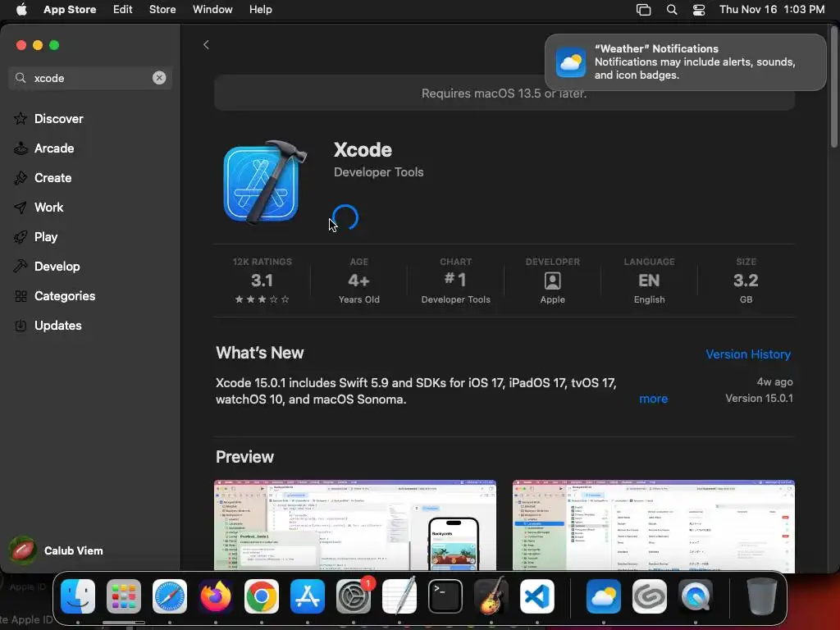Screen dimensions: 840x630
Task: Open the Edit menu
Action: click(123, 10)
